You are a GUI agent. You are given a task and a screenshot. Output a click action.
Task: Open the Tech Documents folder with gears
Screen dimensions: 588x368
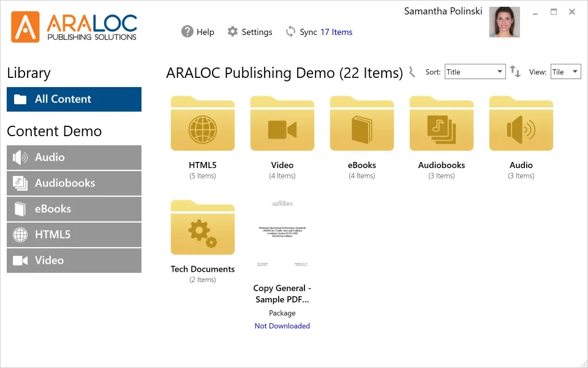coord(203,228)
